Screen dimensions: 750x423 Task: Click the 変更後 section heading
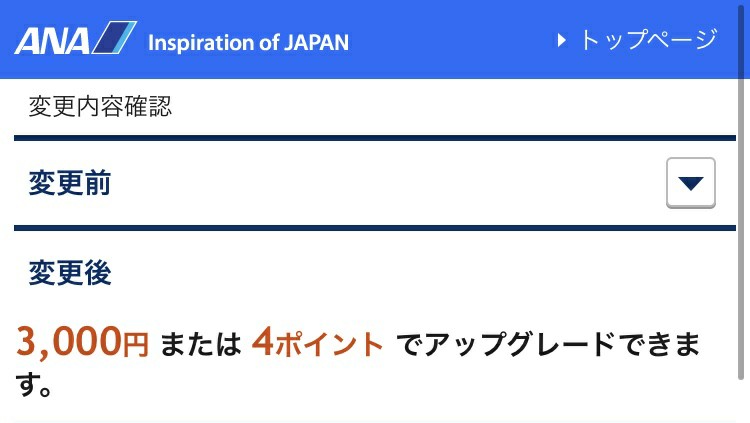pyautogui.click(x=70, y=273)
